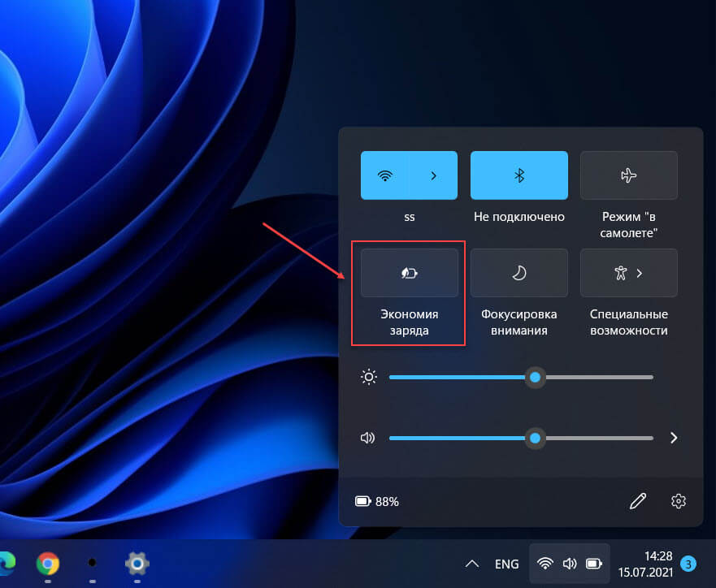This screenshot has width=716, height=588.
Task: Open Settings gear app on taskbar
Action: pyautogui.click(x=137, y=564)
